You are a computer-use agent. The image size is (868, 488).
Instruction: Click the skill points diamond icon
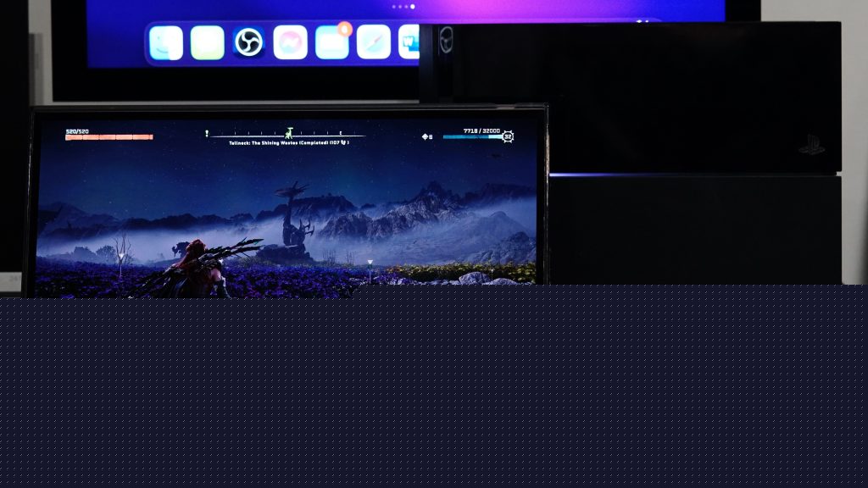[426, 136]
